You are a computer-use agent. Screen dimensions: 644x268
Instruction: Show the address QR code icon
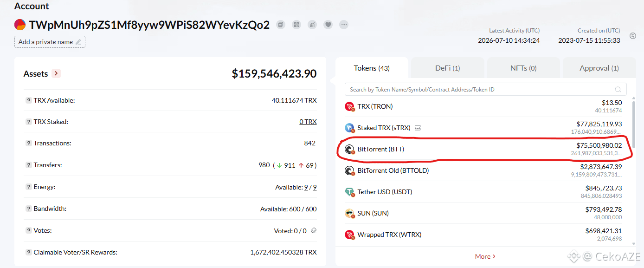(296, 25)
